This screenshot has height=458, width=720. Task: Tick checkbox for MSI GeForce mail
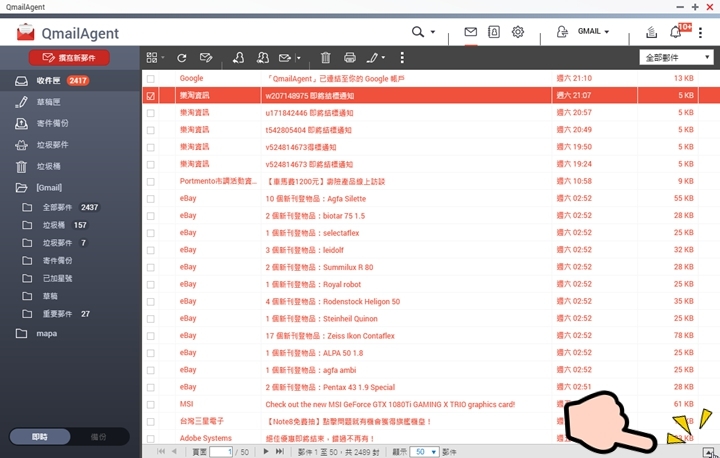point(151,405)
